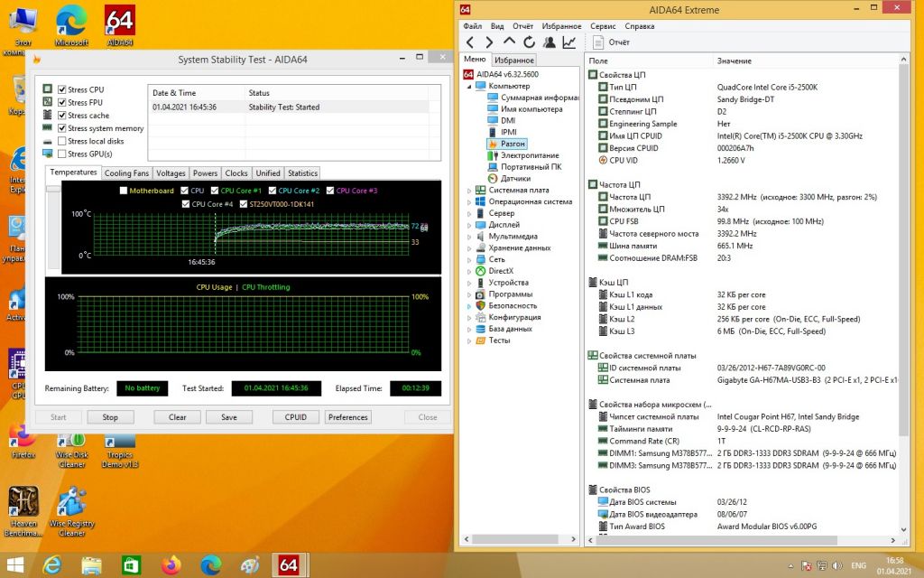This screenshot has height=578, width=924.
Task: Expand the Сеть tree node
Action: pos(469,259)
